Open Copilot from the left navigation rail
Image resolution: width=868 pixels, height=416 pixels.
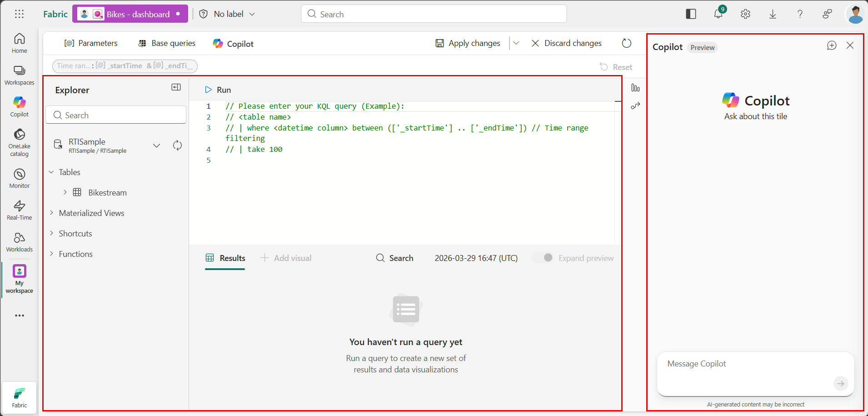coord(19,105)
